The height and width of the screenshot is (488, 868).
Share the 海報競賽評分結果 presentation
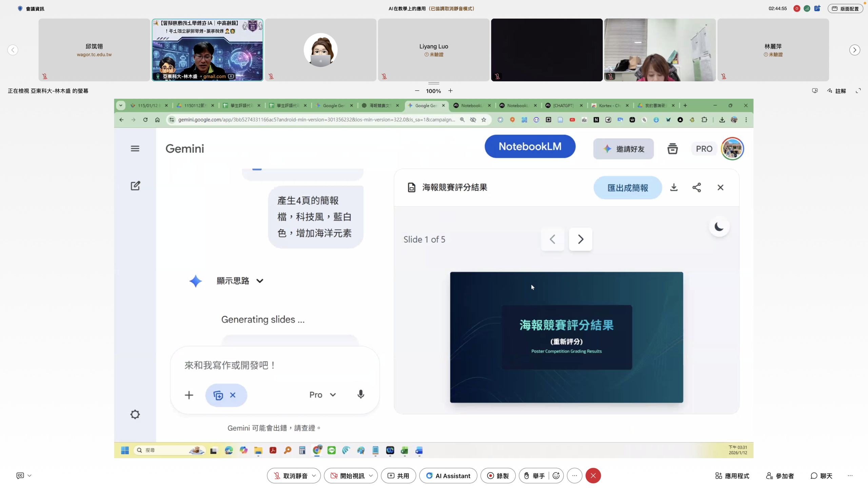(696, 187)
